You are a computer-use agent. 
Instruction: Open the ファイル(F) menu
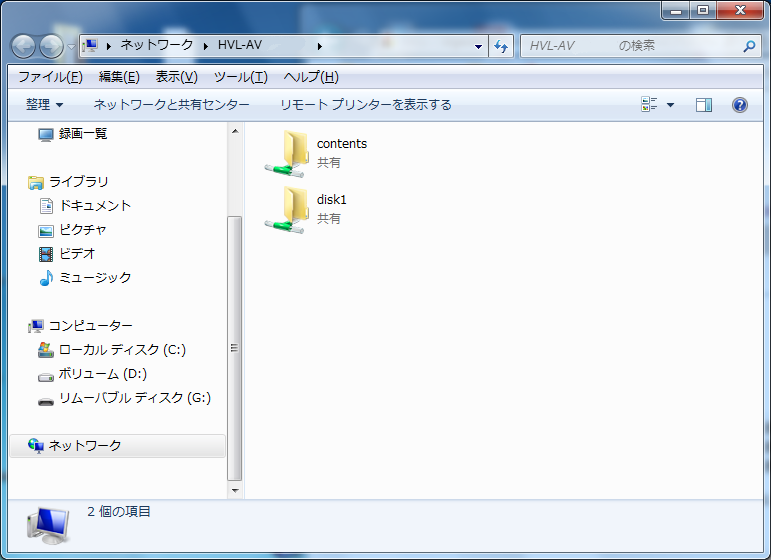pyautogui.click(x=50, y=77)
